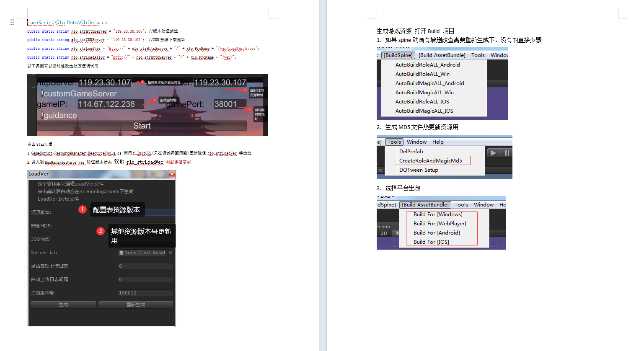Viewport: 644px width, 351px height.
Task: Click the large Start button
Action: click(x=142, y=126)
